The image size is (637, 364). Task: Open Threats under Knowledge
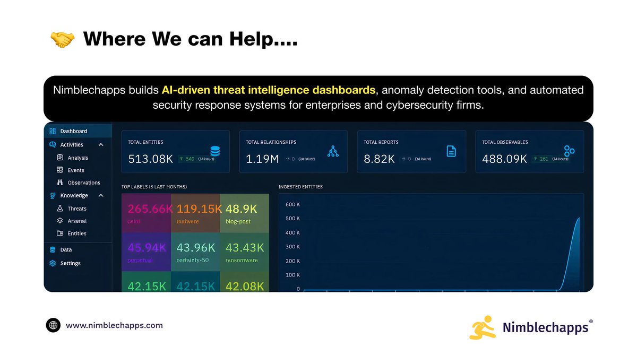(77, 209)
